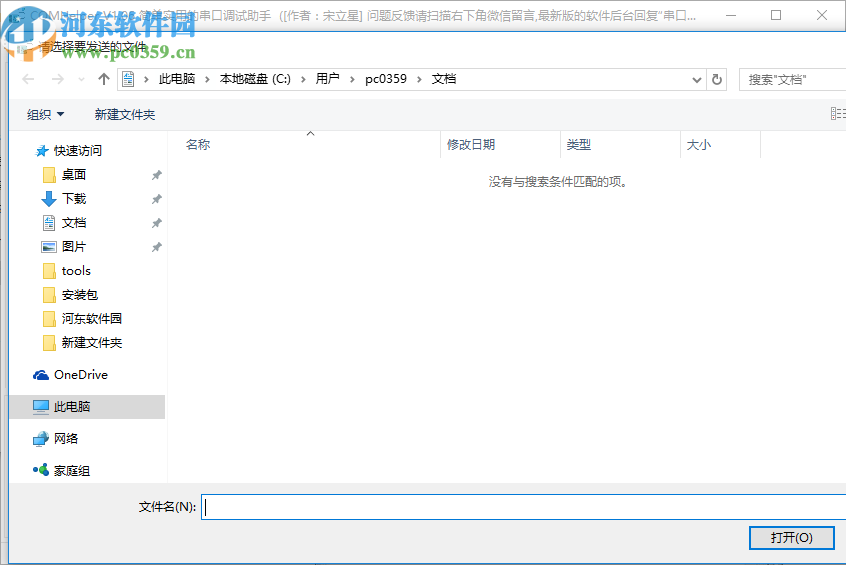Open 桌面 in quick access
Image resolution: width=846 pixels, height=565 pixels.
pyautogui.click(x=73, y=175)
